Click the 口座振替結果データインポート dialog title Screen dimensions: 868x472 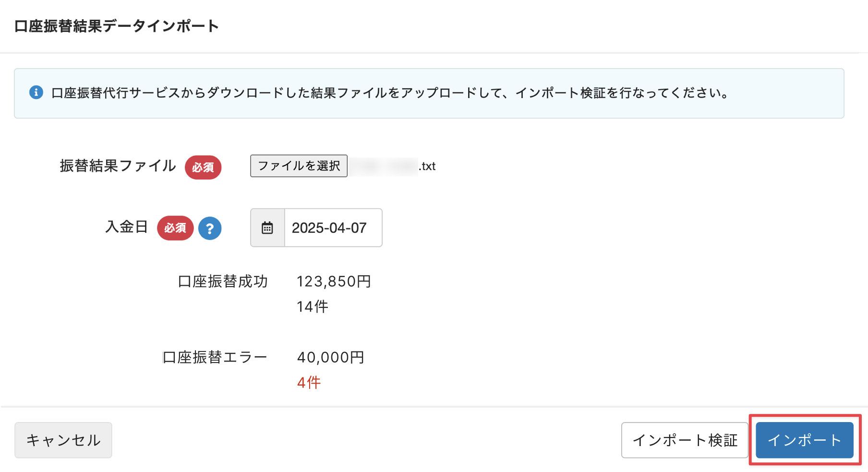pos(117,26)
